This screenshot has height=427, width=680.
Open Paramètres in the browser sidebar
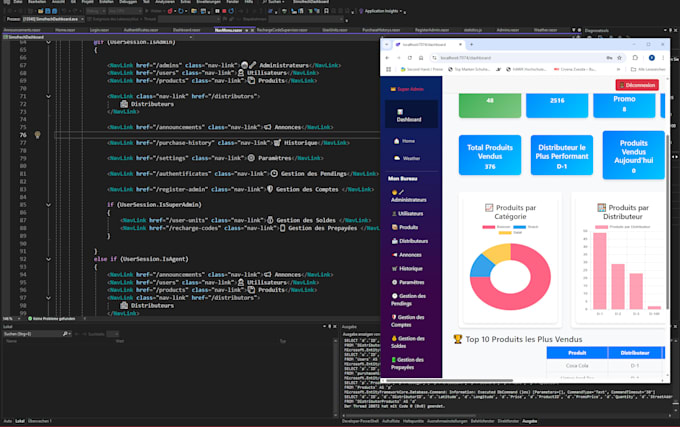pos(408,282)
